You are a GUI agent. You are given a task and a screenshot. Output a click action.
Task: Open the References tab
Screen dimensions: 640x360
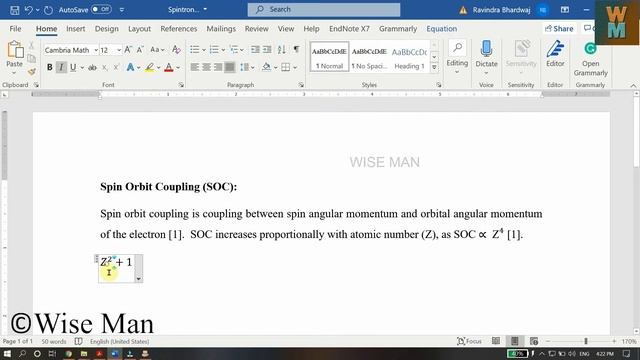click(x=178, y=29)
